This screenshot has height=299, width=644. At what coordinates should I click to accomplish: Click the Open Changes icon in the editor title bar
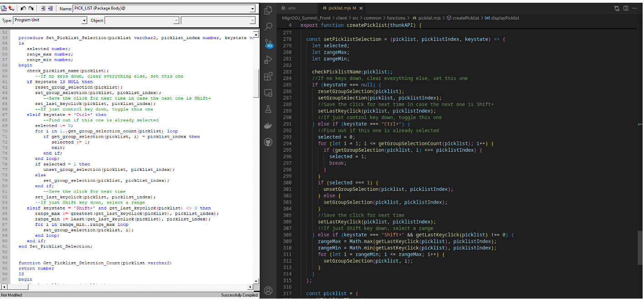click(x=617, y=8)
